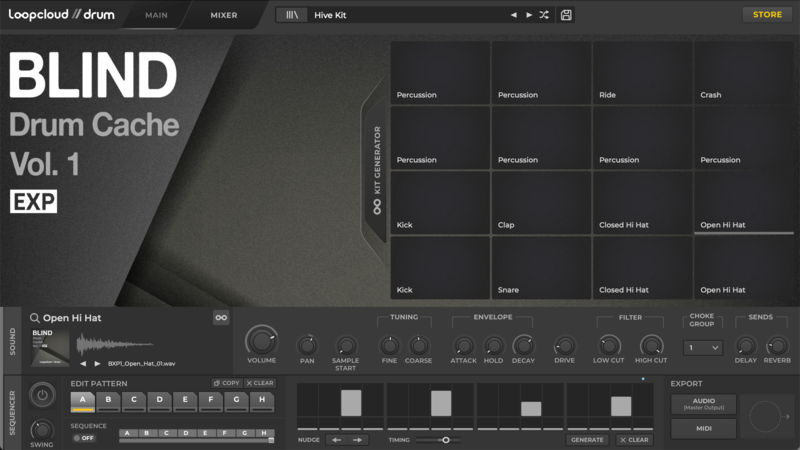Export pattern as MIDI

click(704, 429)
